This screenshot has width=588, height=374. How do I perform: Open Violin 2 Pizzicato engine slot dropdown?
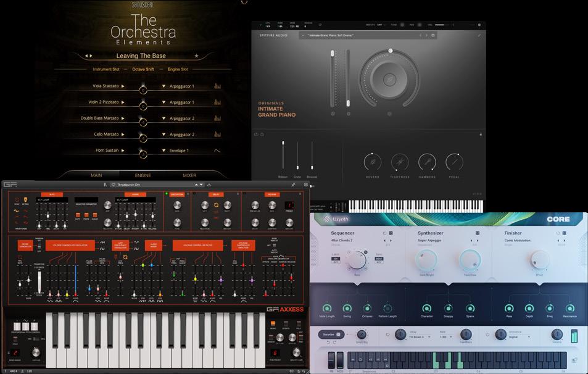(164, 102)
